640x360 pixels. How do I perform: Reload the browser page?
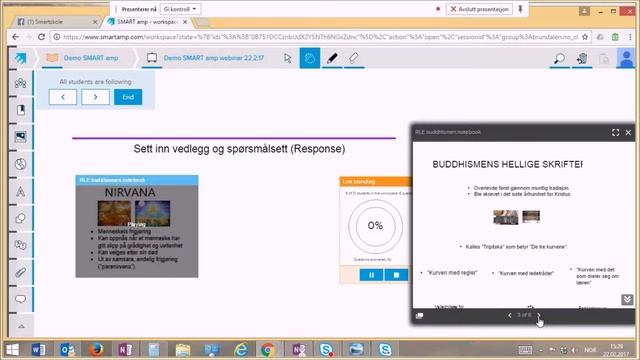[41, 37]
